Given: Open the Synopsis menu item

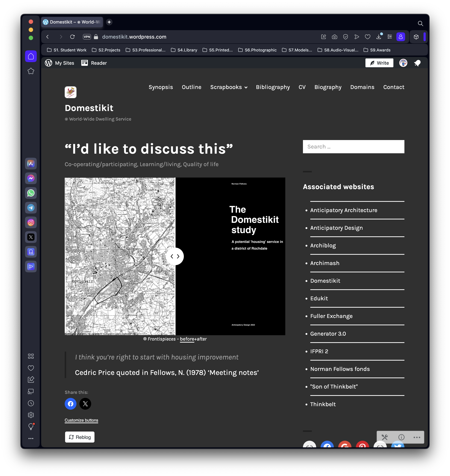Looking at the screenshot, I should (x=161, y=87).
